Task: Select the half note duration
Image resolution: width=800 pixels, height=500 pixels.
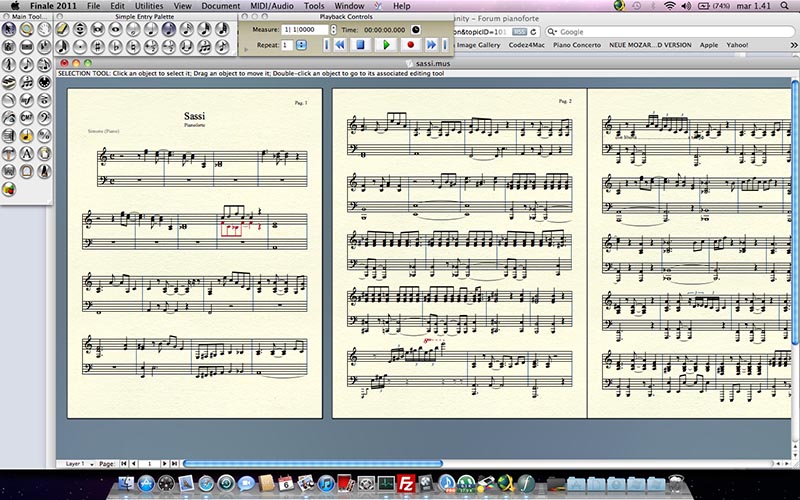Action: 133,29
